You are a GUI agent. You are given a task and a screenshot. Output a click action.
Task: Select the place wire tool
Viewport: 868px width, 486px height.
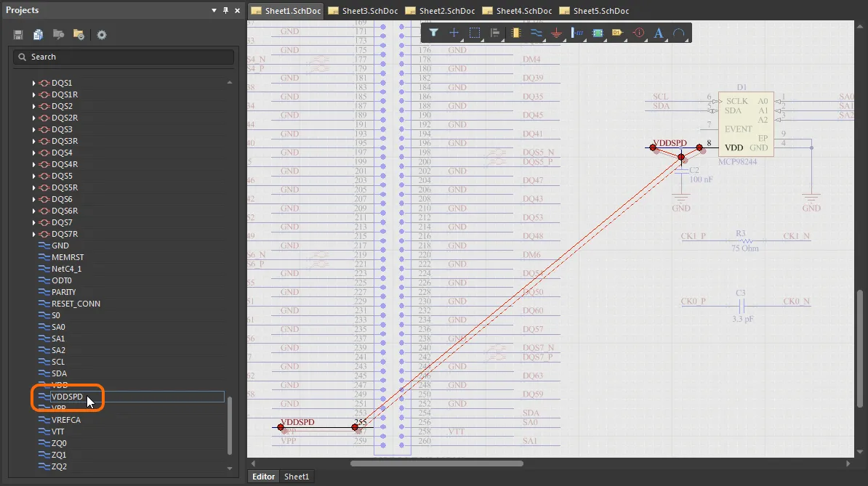pos(536,33)
